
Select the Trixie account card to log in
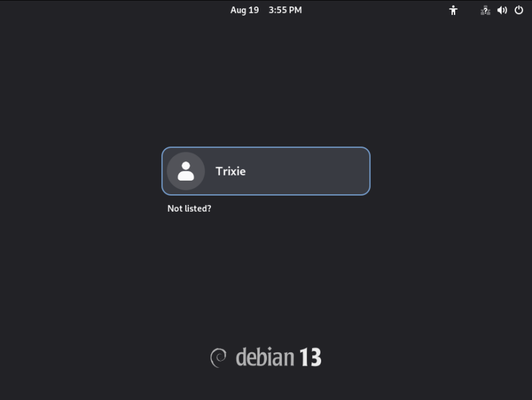click(266, 171)
